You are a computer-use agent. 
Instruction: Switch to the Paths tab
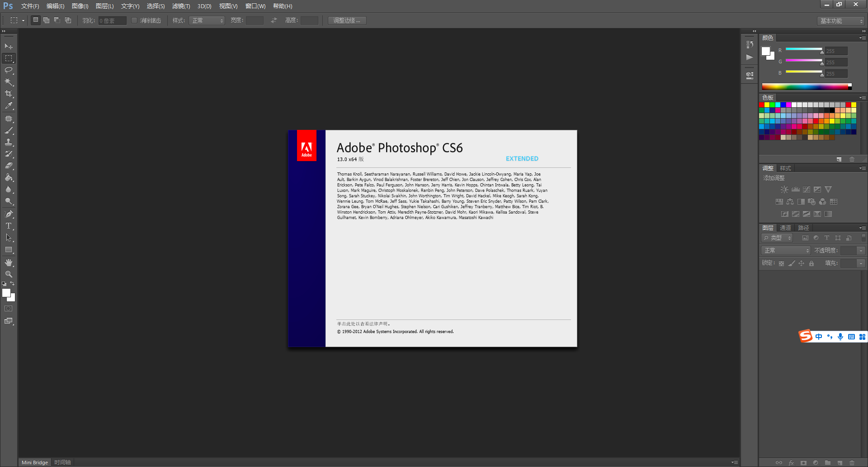[803, 228]
